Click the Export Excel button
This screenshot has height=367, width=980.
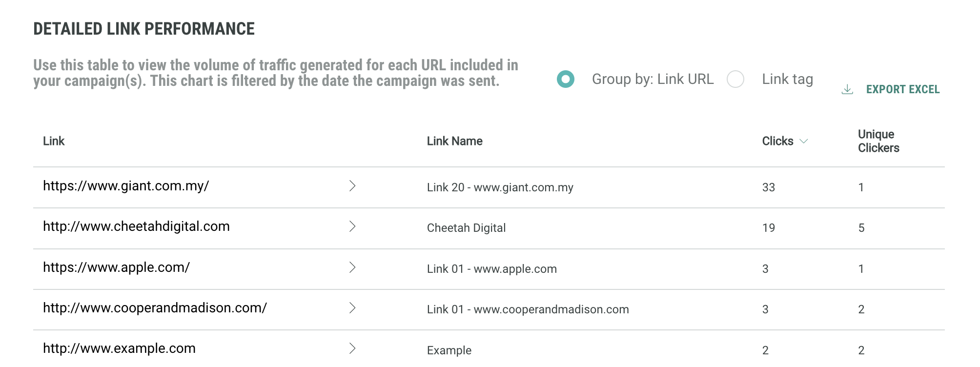[902, 89]
